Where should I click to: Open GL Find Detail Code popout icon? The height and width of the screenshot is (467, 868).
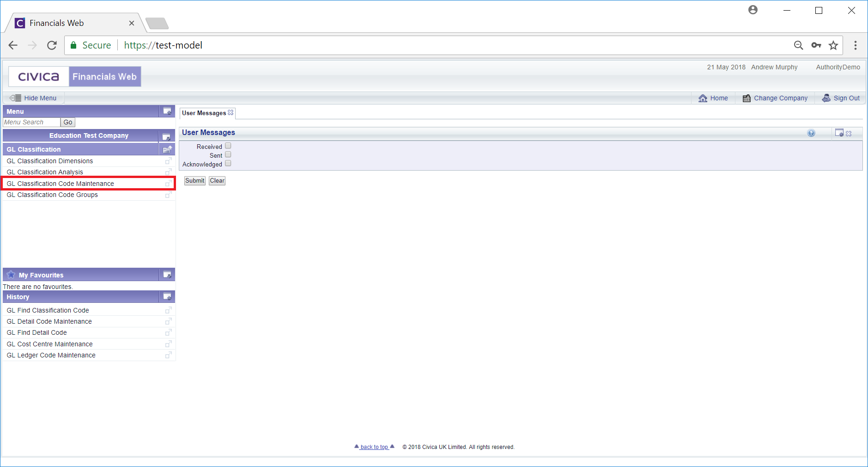click(x=169, y=332)
